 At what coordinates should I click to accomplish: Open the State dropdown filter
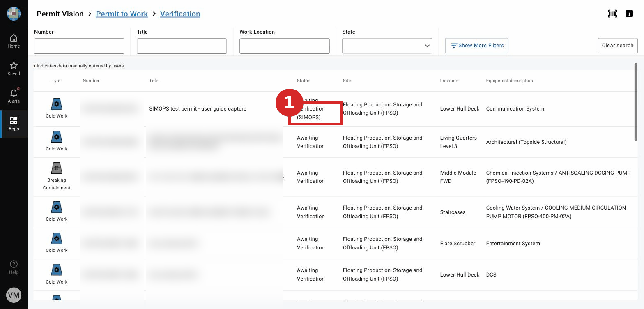387,46
